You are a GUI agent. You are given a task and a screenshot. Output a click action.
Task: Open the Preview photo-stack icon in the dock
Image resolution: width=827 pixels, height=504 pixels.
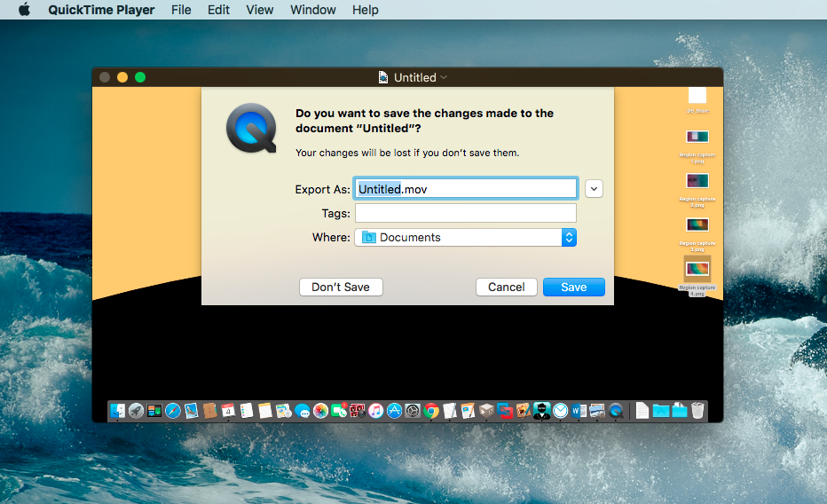[x=597, y=411]
